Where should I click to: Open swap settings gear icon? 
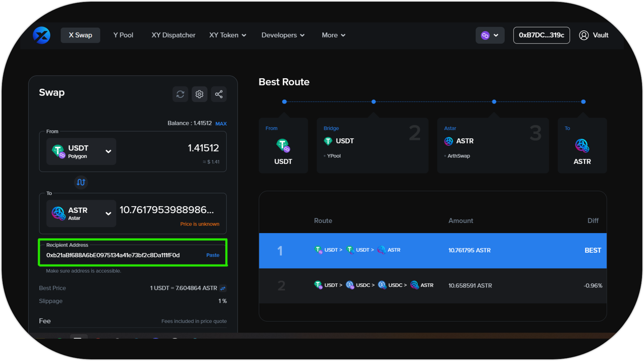pos(200,94)
